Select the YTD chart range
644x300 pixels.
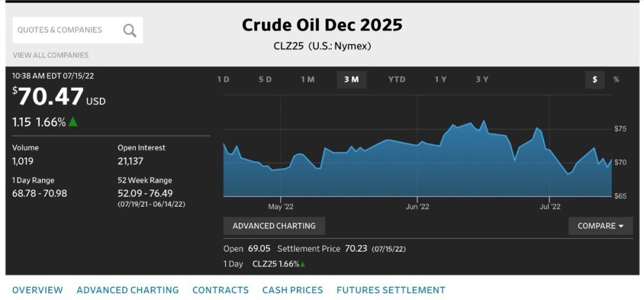pyautogui.click(x=397, y=80)
